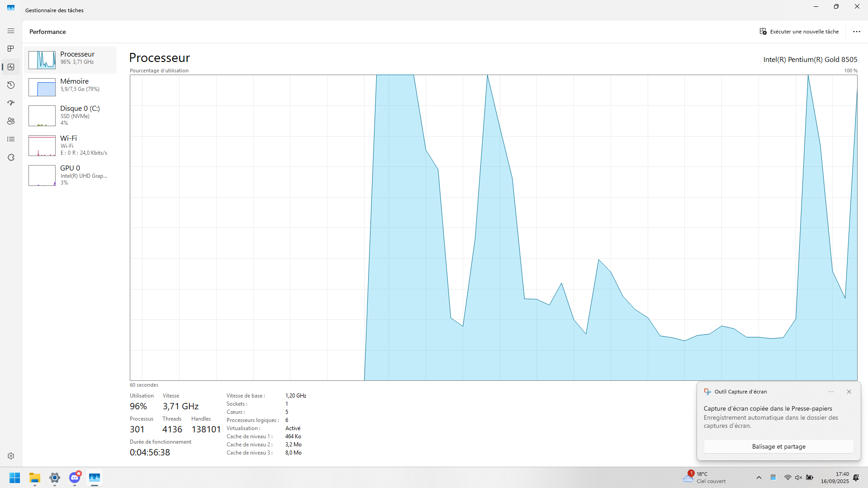868x488 pixels.
Task: Click the 301 processes value
Action: [137, 429]
